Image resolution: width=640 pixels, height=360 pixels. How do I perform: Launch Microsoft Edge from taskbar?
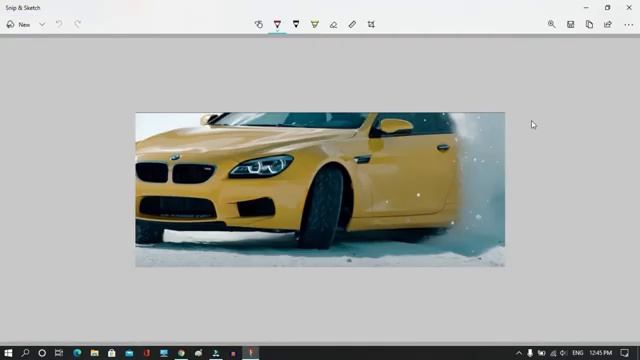click(77, 353)
